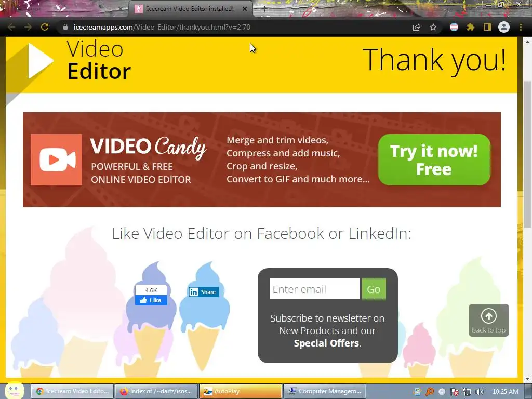The height and width of the screenshot is (399, 532).
Task: Click the page vertical scrollbar thumb
Action: 528,154
